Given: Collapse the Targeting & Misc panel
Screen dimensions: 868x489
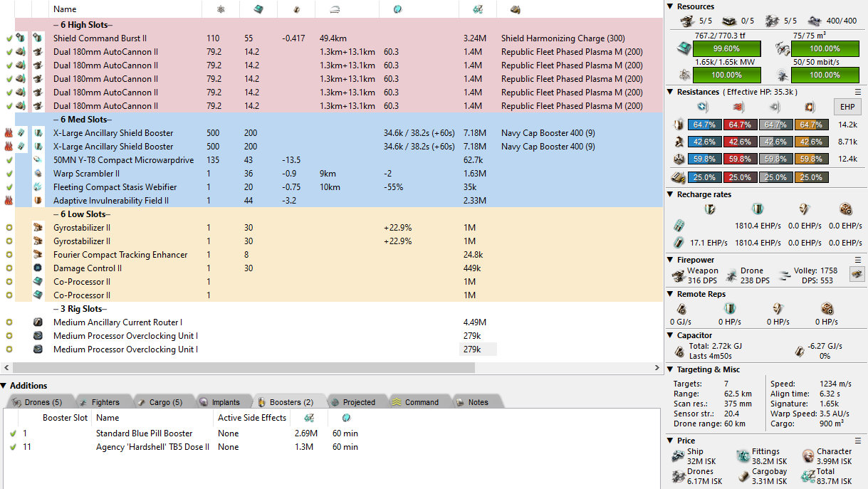Looking at the screenshot, I should click(x=671, y=369).
